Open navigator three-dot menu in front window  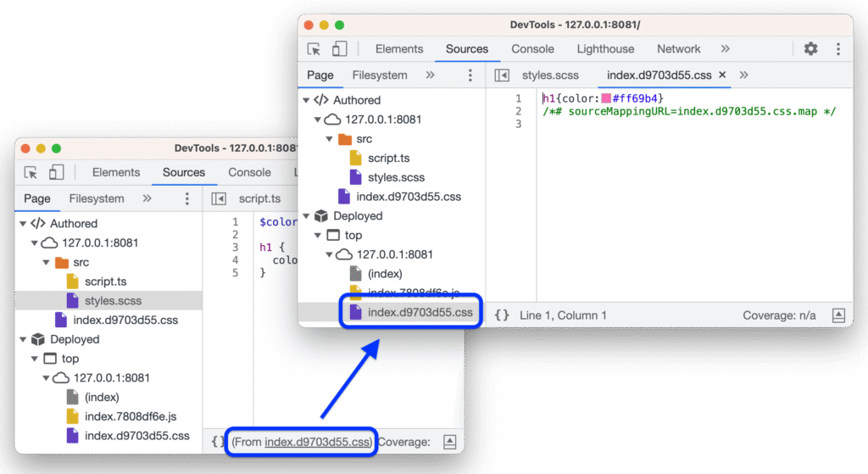pos(470,75)
